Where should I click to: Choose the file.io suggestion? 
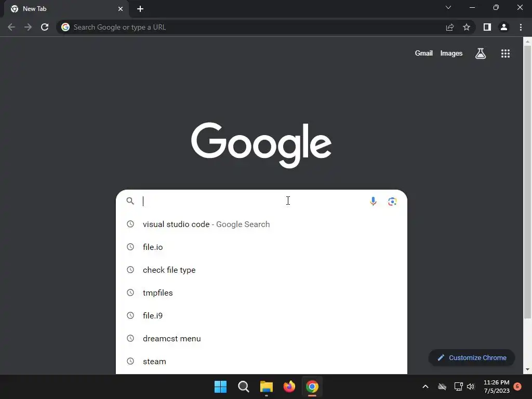coord(261,247)
